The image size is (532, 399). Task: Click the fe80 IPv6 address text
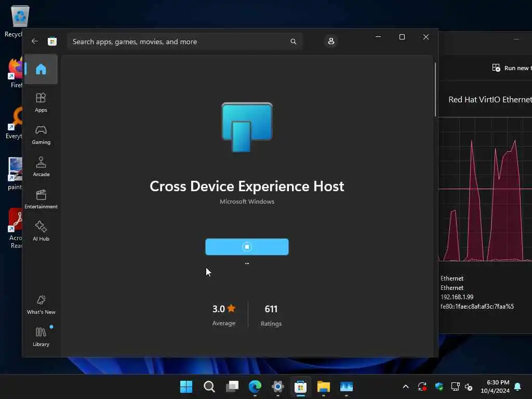pyautogui.click(x=477, y=307)
